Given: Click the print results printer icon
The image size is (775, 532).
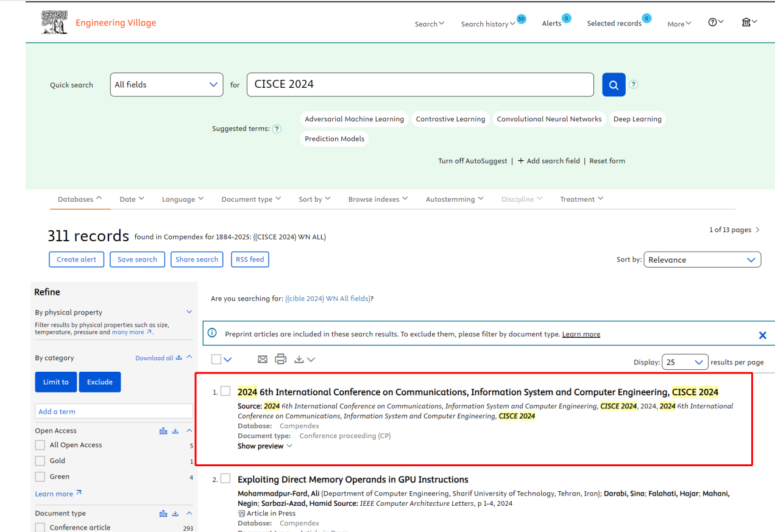Looking at the screenshot, I should click(281, 359).
